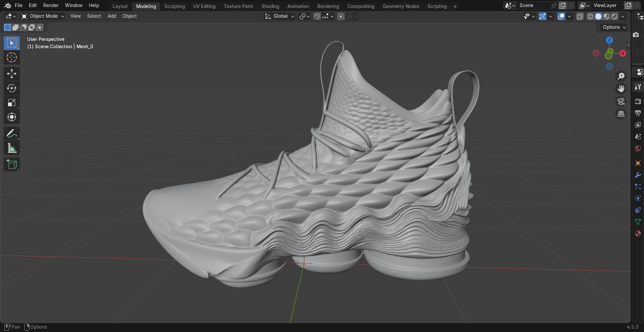Open the Scene properties tab
This screenshot has width=644, height=332.
click(638, 137)
